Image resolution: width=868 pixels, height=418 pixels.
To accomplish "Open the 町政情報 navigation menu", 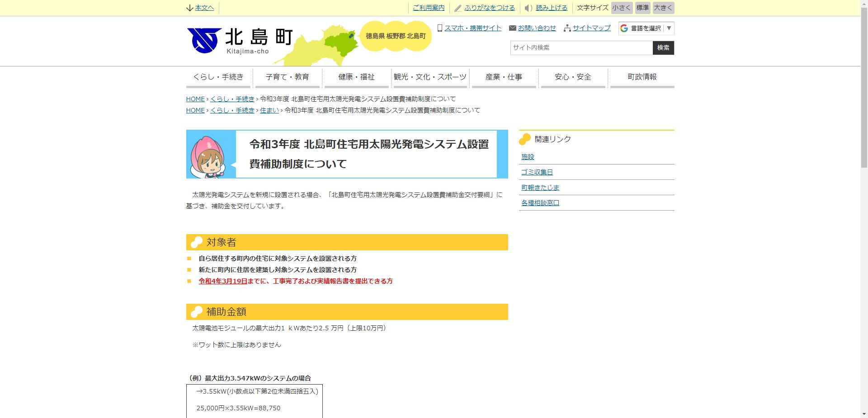I will pyautogui.click(x=642, y=77).
